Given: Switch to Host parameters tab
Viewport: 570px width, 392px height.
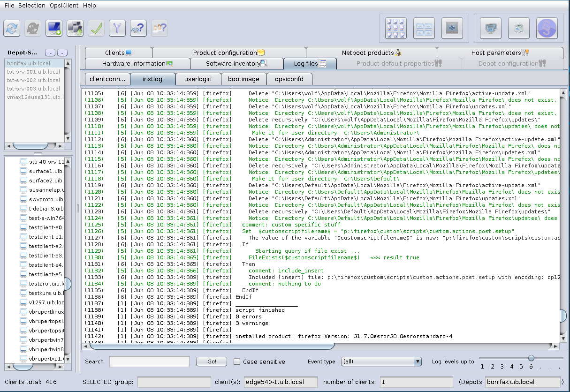Looking at the screenshot, I should [x=500, y=53].
